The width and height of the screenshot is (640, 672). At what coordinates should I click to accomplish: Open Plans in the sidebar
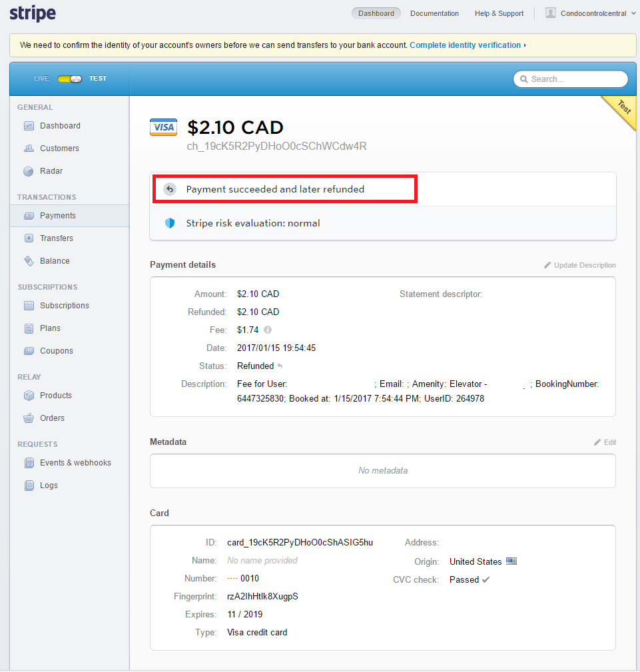point(50,328)
